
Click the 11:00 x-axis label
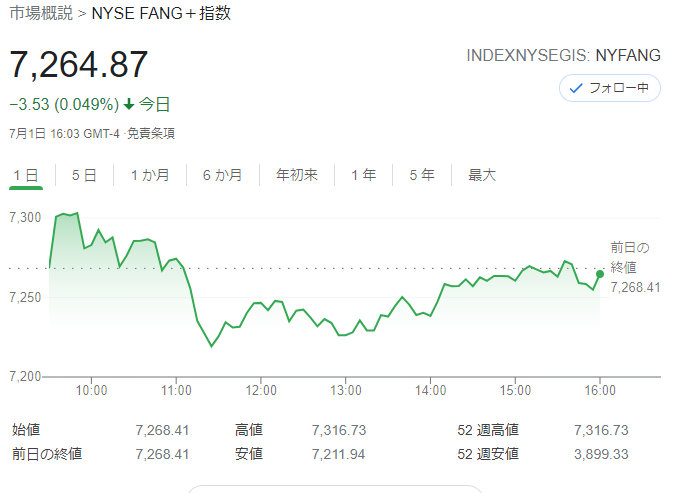pos(176,390)
